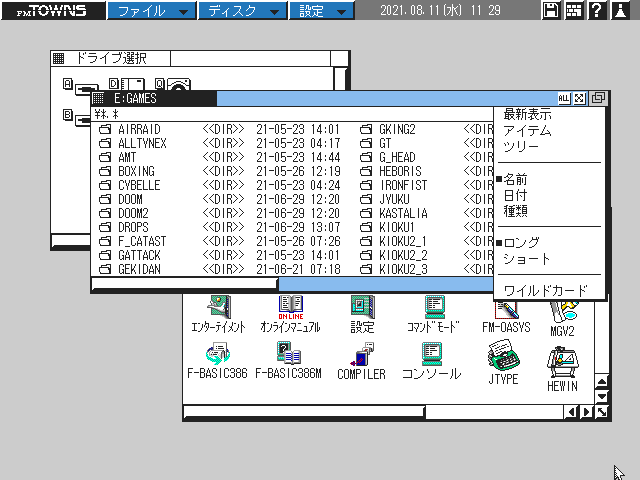
Task: Click the date and time display
Action: pyautogui.click(x=440, y=10)
